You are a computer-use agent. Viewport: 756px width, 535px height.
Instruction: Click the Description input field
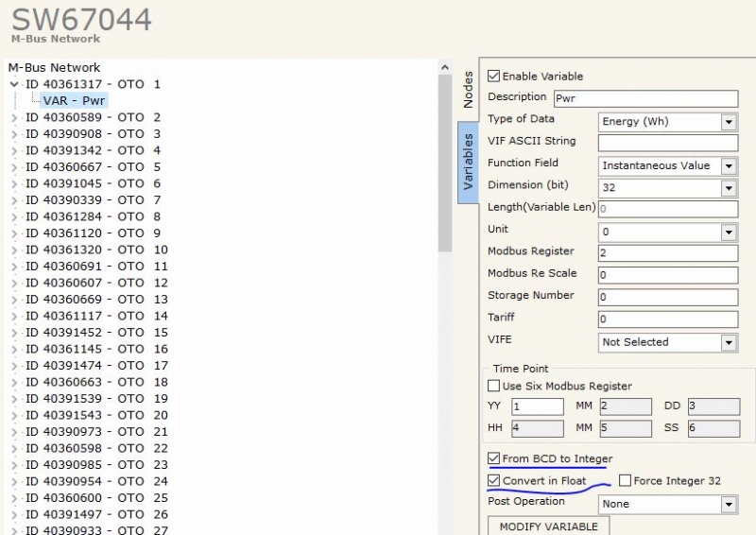pyautogui.click(x=646, y=98)
